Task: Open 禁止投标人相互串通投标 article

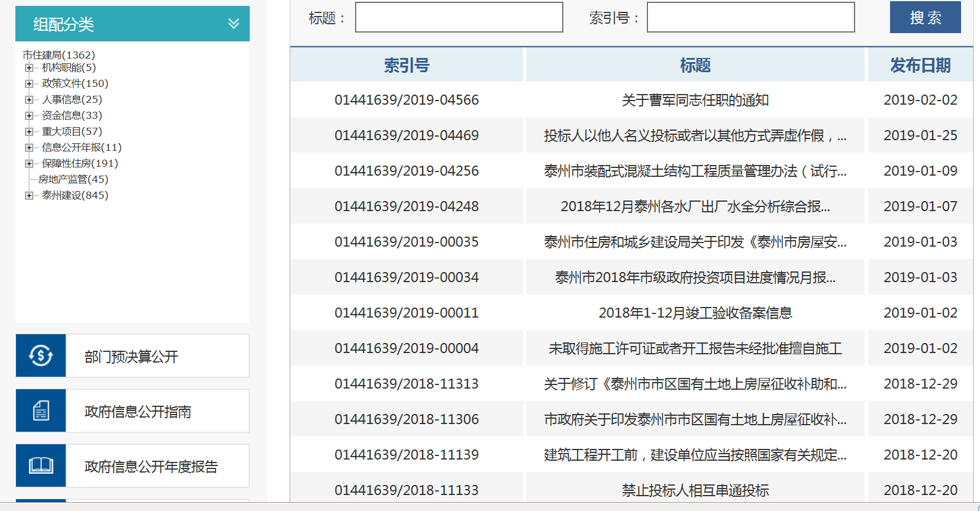Action: 695,490
